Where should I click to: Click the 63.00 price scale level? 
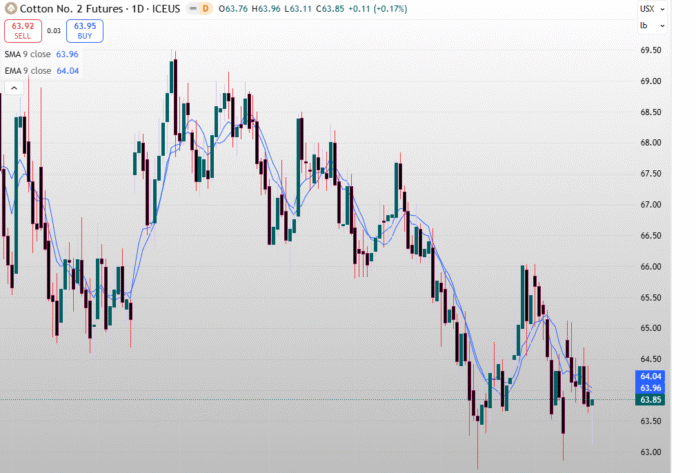pyautogui.click(x=650, y=452)
